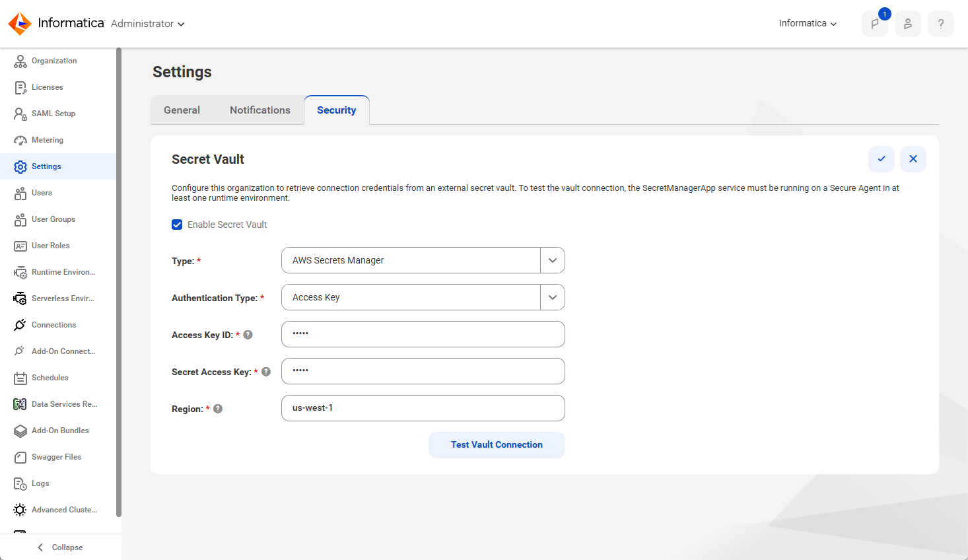Open the notifications flag icon
This screenshot has width=968, height=560.
tap(875, 24)
